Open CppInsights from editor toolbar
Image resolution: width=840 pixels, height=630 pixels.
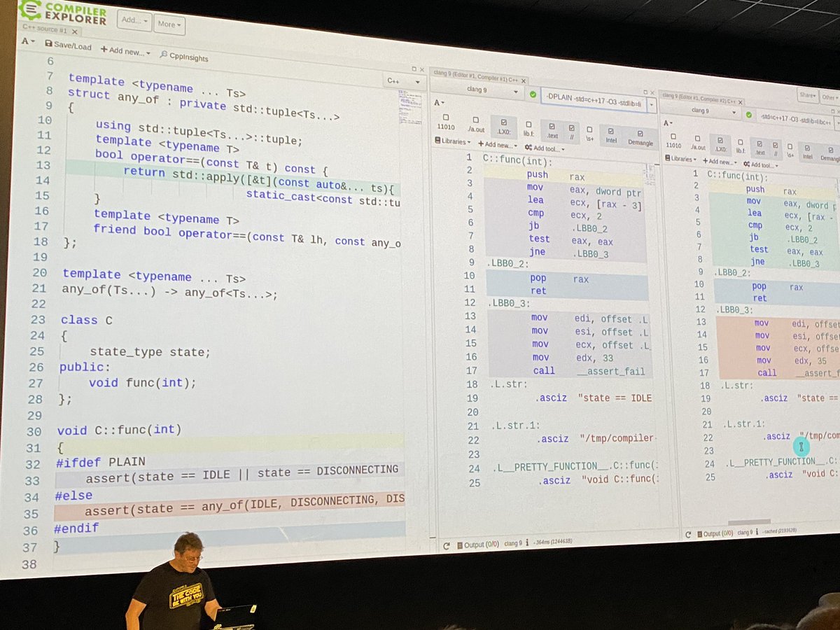[184, 57]
